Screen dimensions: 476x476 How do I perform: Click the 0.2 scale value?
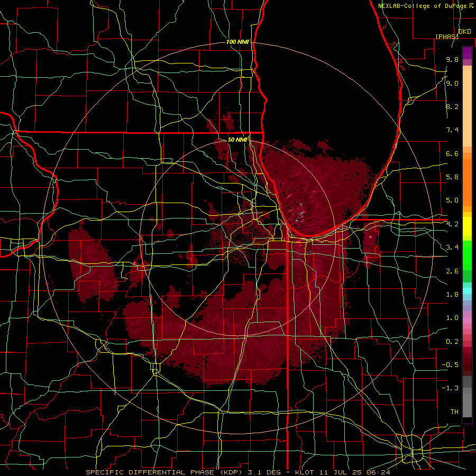(452, 341)
